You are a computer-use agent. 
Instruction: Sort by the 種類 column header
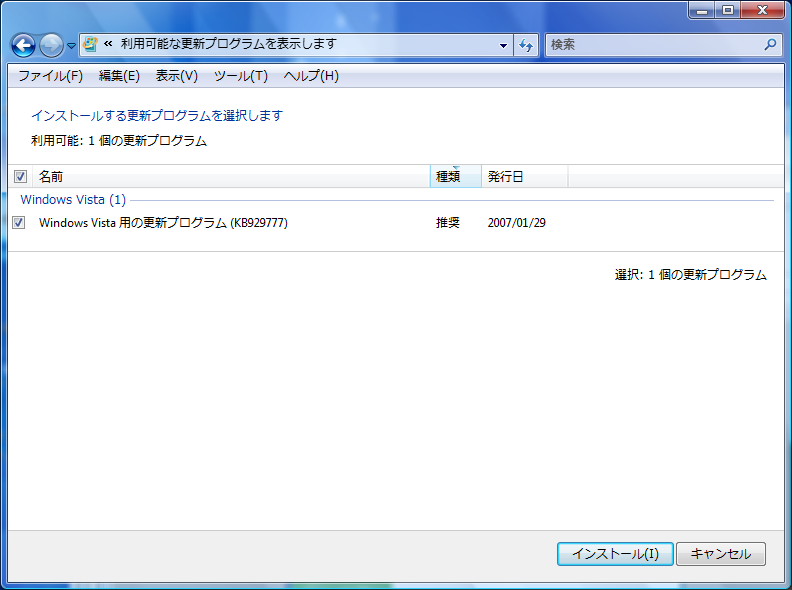(456, 176)
